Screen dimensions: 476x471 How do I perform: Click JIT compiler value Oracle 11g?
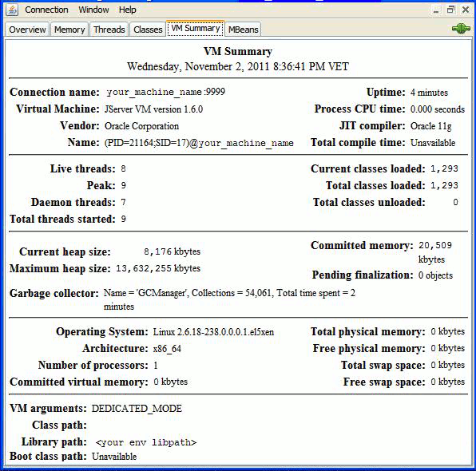[430, 126]
